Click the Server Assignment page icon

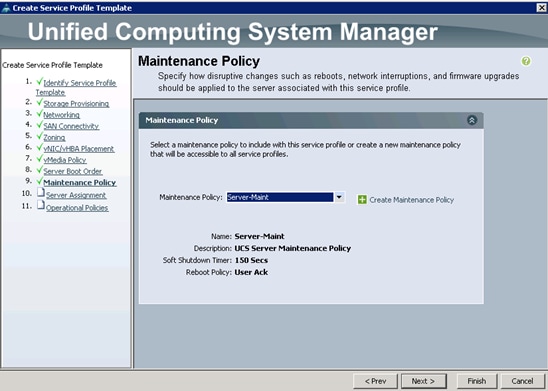pyautogui.click(x=41, y=193)
